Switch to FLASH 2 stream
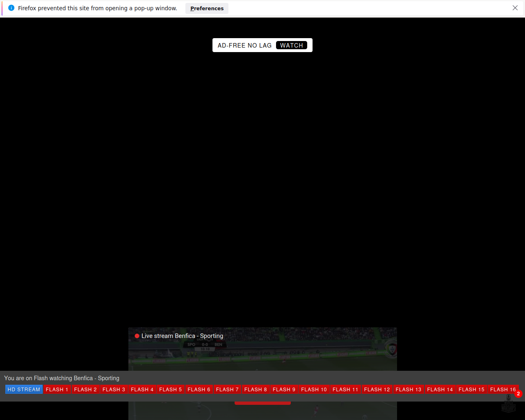 pyautogui.click(x=85, y=389)
